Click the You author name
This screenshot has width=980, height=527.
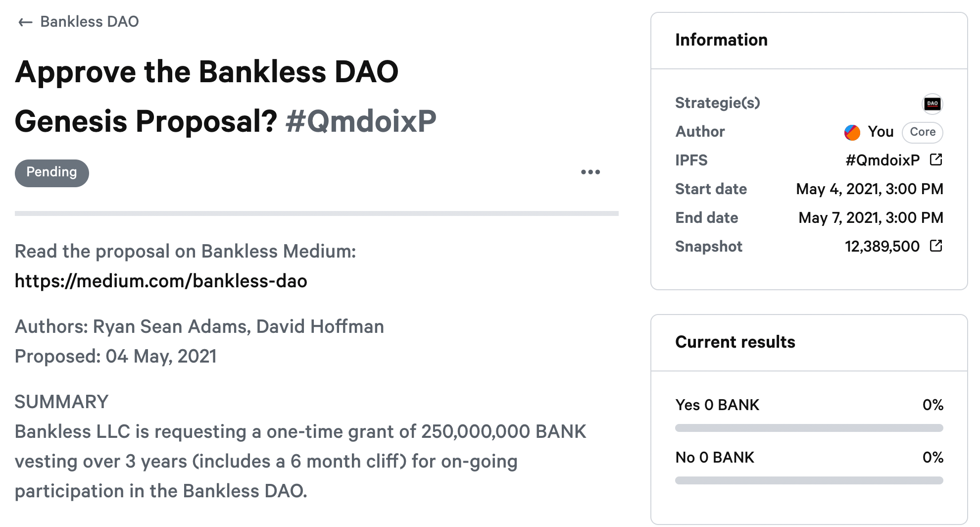pyautogui.click(x=881, y=132)
